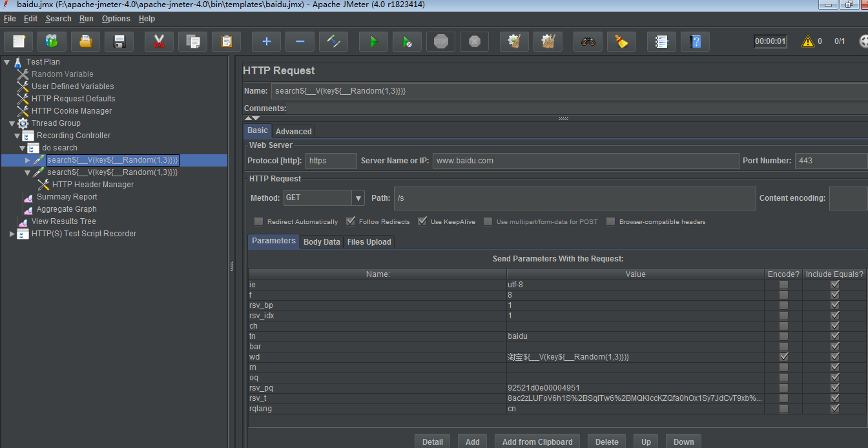Click the Save test plan floppy icon
Screen dimensions: 868x448
pyautogui.click(x=119, y=42)
